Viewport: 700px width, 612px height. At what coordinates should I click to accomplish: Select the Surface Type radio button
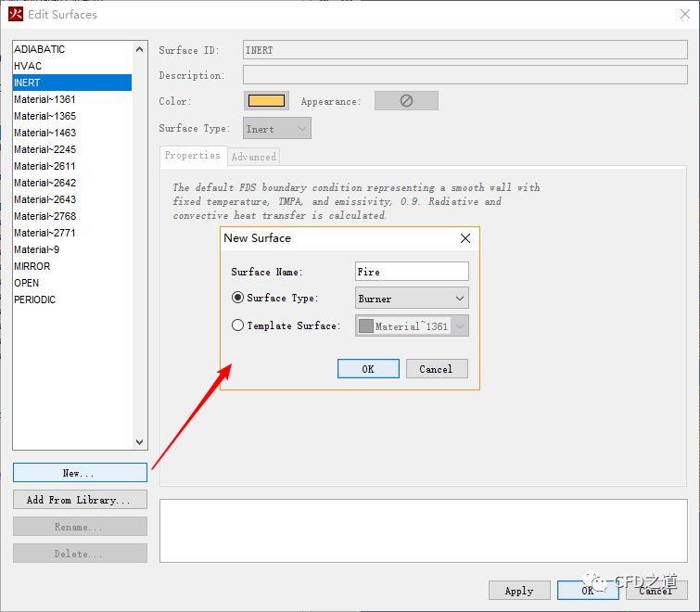pos(238,298)
